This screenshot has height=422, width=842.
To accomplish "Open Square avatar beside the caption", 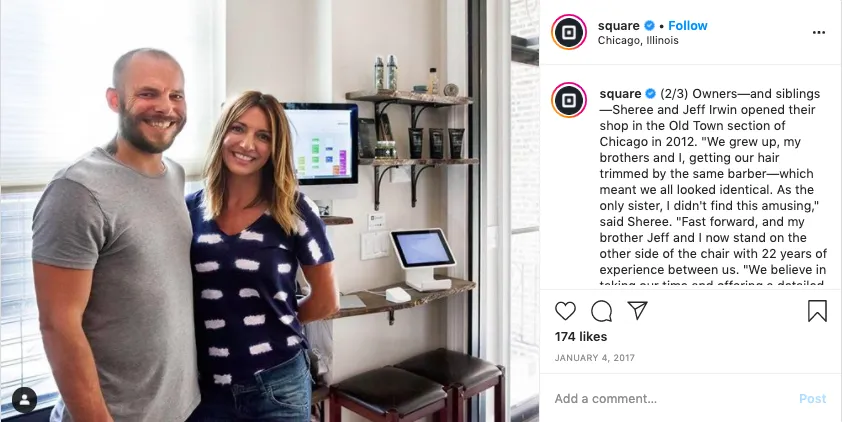I will coord(569,100).
